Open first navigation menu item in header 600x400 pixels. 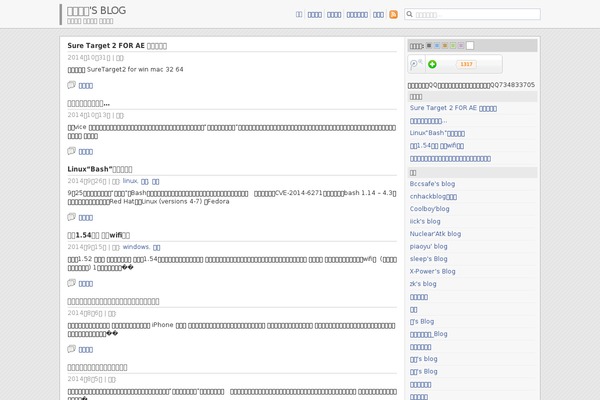coord(299,15)
